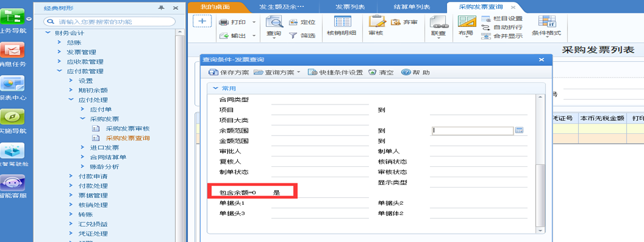The image size is (644, 242).
Task: Click the function search input field
Action: [109, 21]
